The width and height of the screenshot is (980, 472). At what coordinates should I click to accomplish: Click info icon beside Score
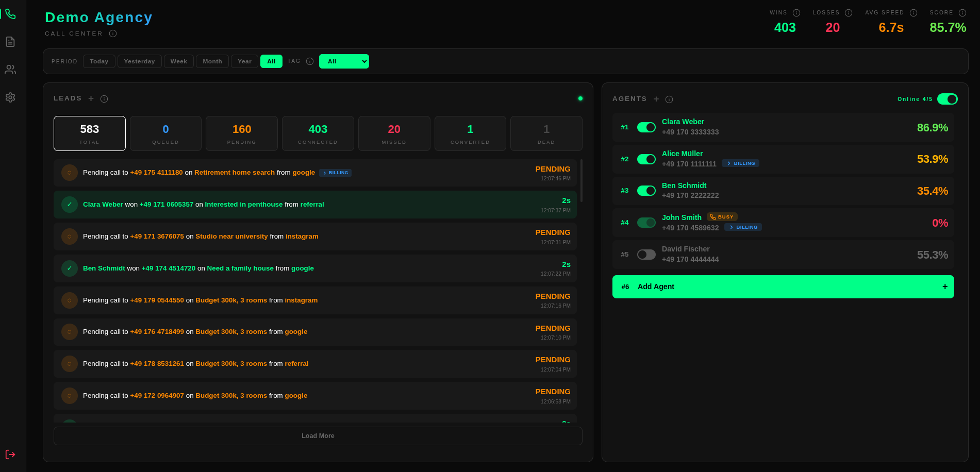pyautogui.click(x=962, y=13)
